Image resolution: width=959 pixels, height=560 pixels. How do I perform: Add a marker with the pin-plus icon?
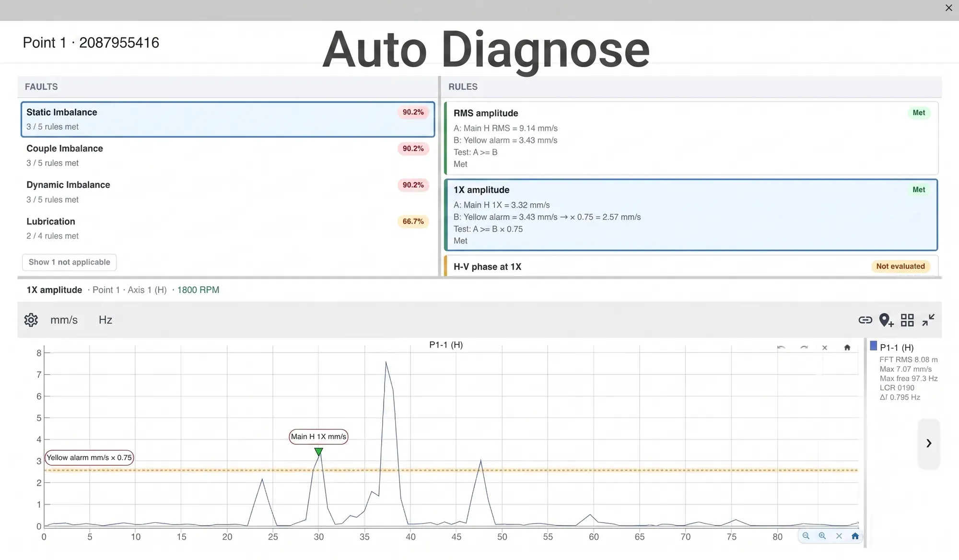click(886, 320)
